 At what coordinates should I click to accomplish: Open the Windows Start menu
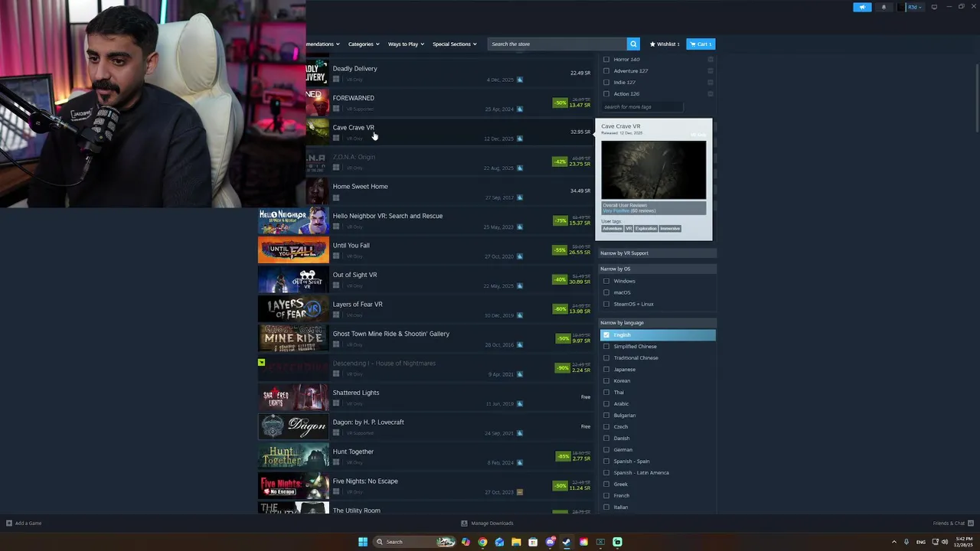pos(363,542)
